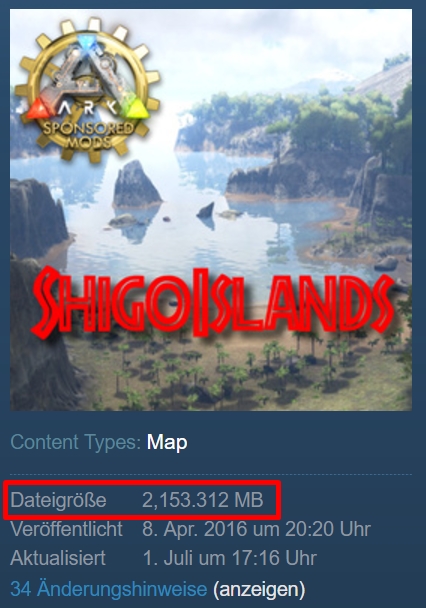Click the blue crystal atop the ARK logo

[x=87, y=41]
